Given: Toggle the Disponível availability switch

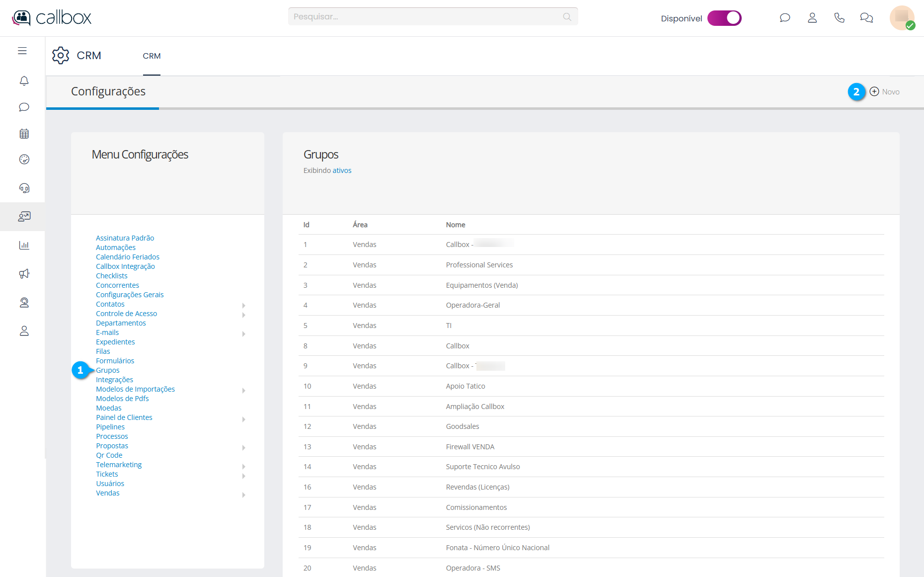Looking at the screenshot, I should (x=724, y=18).
